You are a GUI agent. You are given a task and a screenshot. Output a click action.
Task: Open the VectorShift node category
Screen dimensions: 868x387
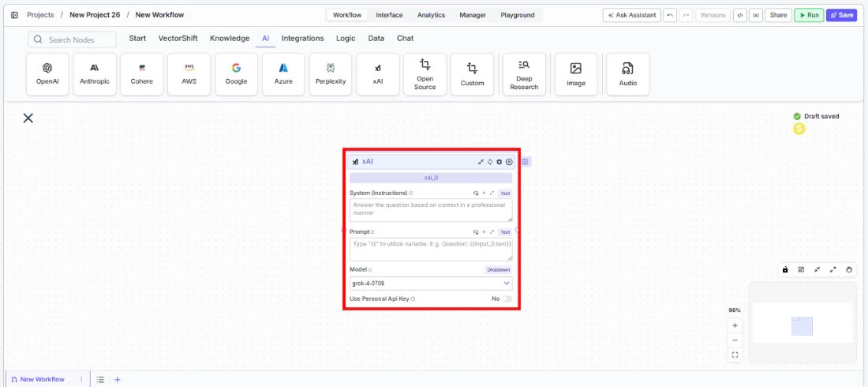pyautogui.click(x=178, y=38)
